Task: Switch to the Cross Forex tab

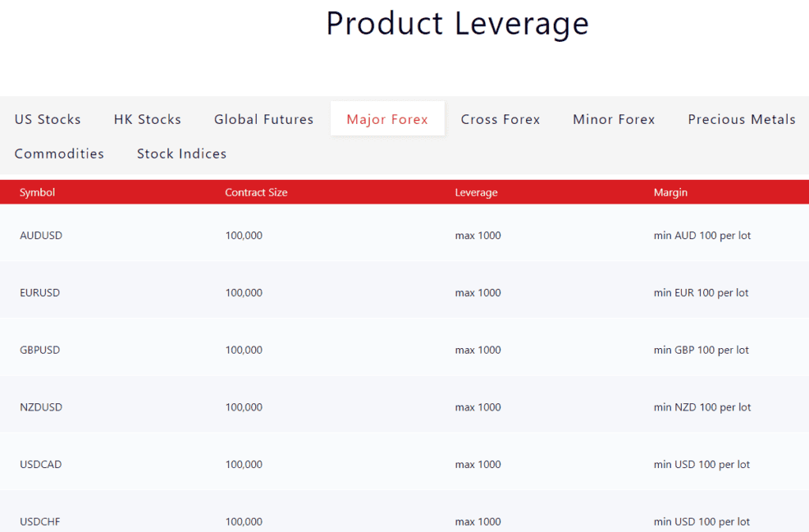Action: [500, 119]
